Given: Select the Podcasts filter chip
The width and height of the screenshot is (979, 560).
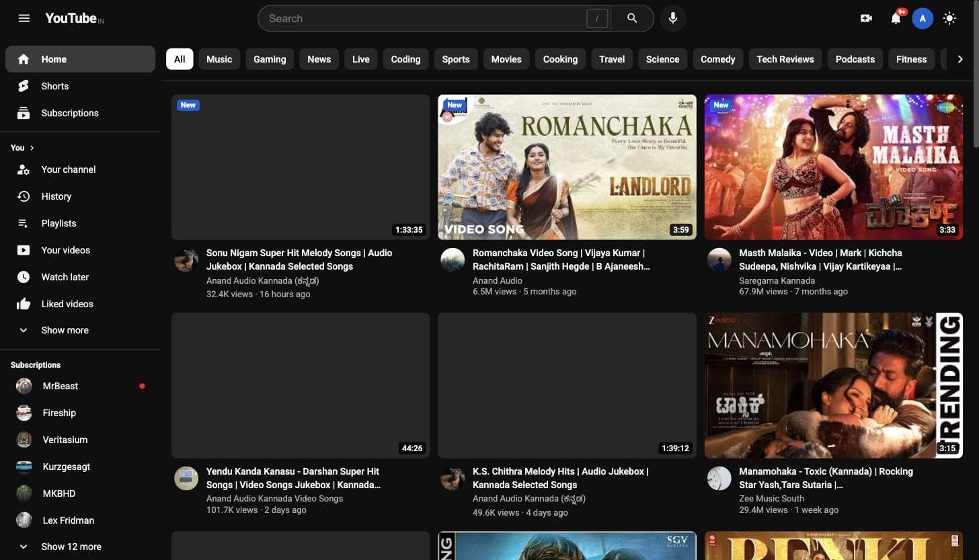Looking at the screenshot, I should [x=855, y=59].
